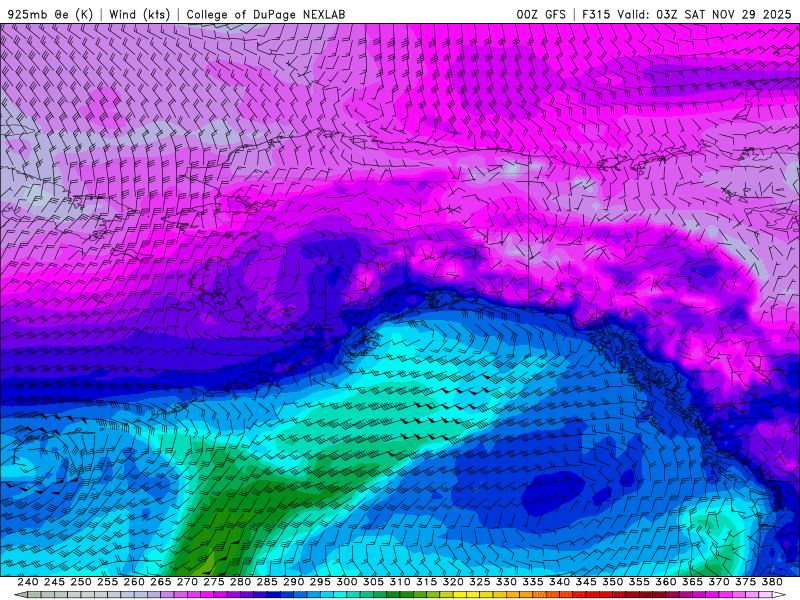Select the 375 legend value
Screen dimensions: 800x600
click(745, 582)
